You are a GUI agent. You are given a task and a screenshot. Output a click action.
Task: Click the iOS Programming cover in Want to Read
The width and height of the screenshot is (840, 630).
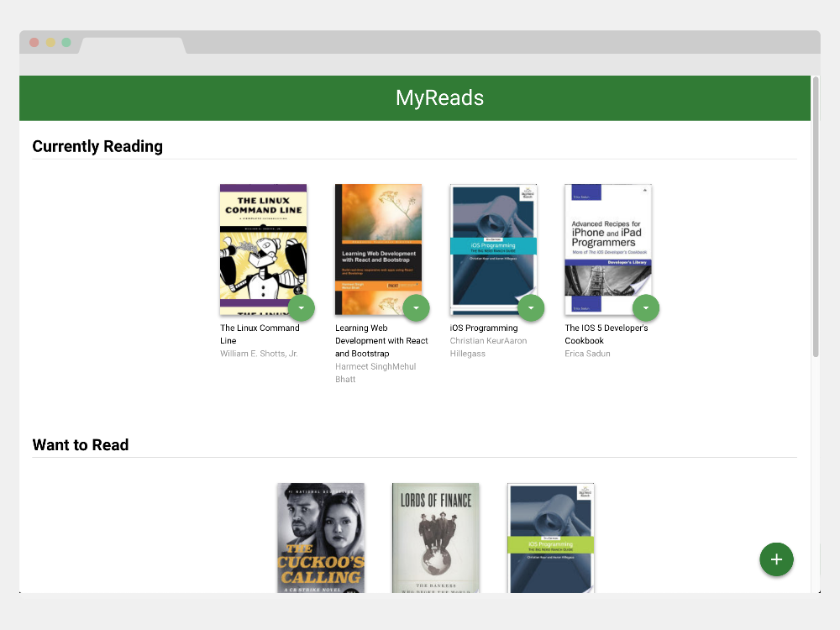coord(551,538)
